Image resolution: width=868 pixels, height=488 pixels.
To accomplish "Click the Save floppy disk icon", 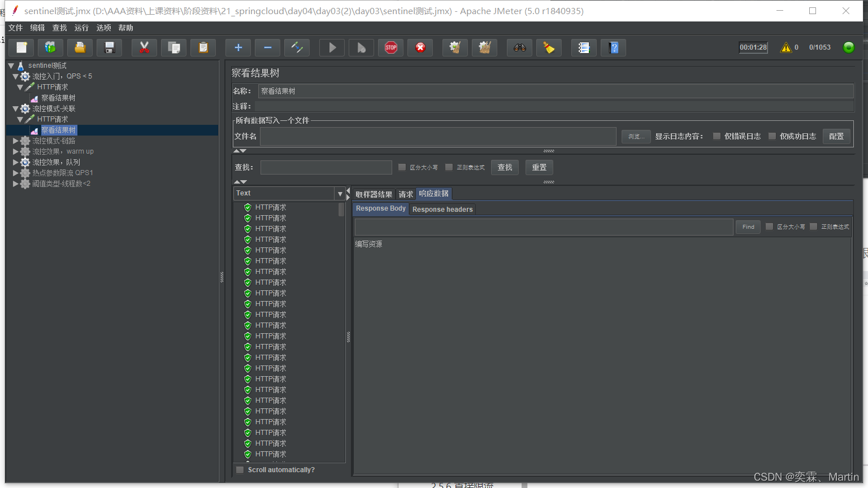I will click(x=110, y=48).
